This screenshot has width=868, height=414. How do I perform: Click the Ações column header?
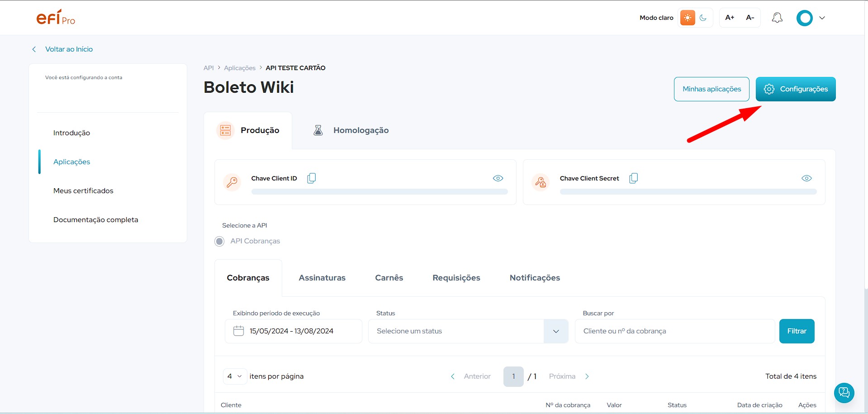(807, 405)
